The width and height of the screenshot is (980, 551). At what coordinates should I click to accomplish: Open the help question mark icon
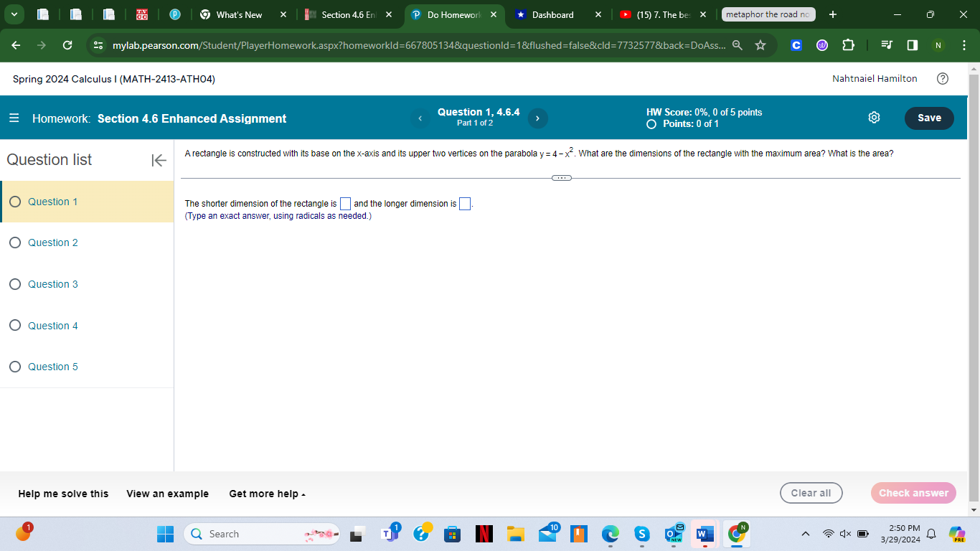(943, 79)
